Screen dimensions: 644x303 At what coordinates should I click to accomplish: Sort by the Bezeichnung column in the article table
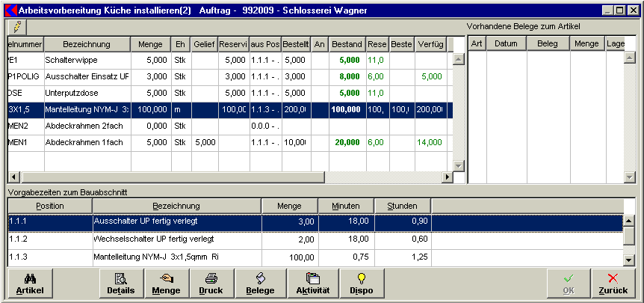pyautogui.click(x=87, y=44)
